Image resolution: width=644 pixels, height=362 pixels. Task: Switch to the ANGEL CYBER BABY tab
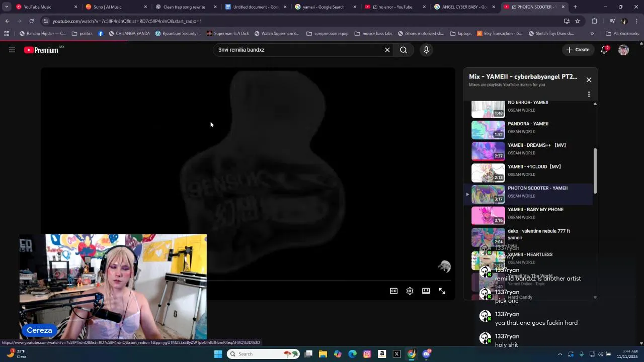[465, 7]
